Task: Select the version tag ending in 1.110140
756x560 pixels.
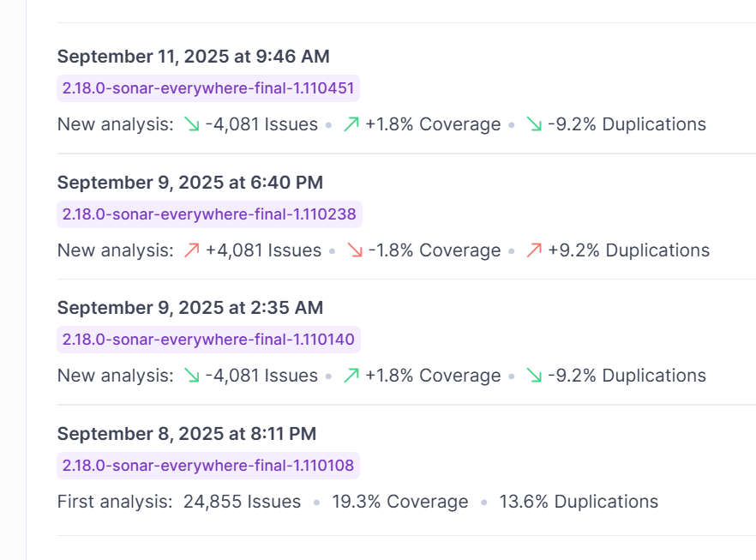Action: pyautogui.click(x=208, y=340)
